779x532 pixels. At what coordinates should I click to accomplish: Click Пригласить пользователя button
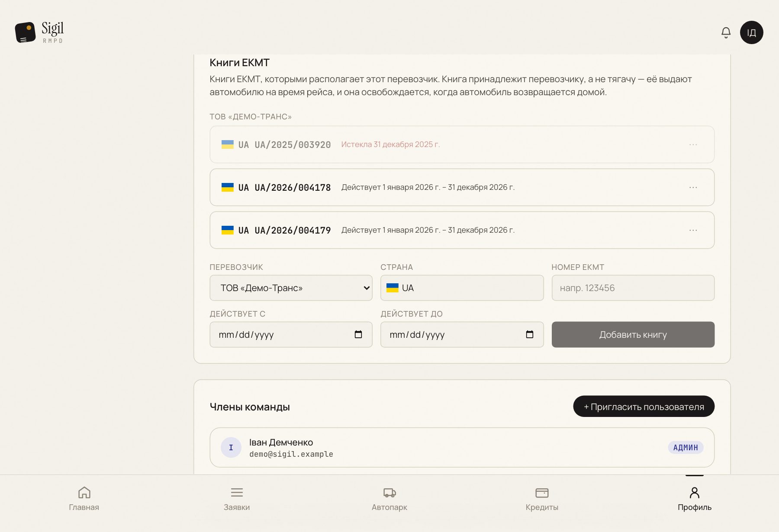click(x=644, y=407)
